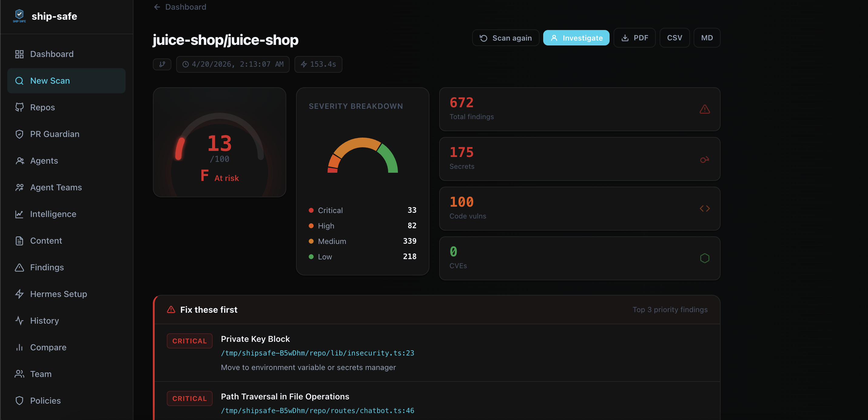Click the red arc of the score gauge
Viewport: 868px width, 420px height.
tap(180, 148)
